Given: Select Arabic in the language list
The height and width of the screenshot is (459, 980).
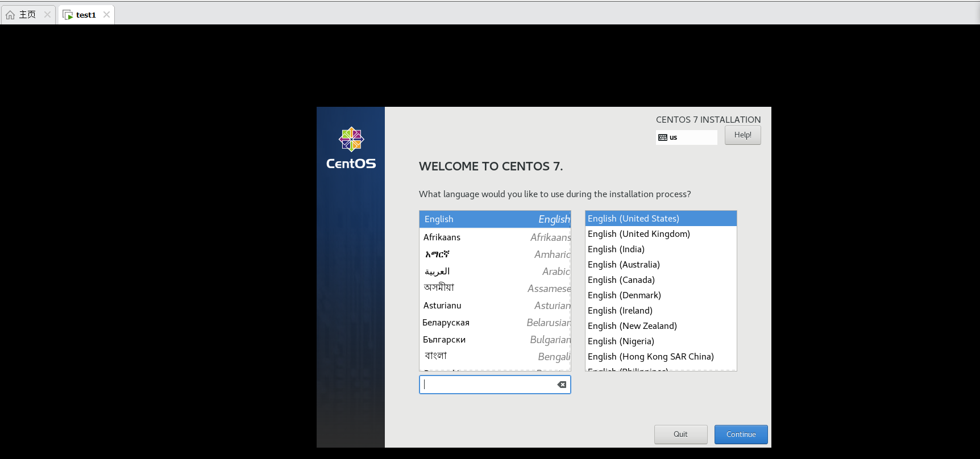Looking at the screenshot, I should (x=495, y=272).
